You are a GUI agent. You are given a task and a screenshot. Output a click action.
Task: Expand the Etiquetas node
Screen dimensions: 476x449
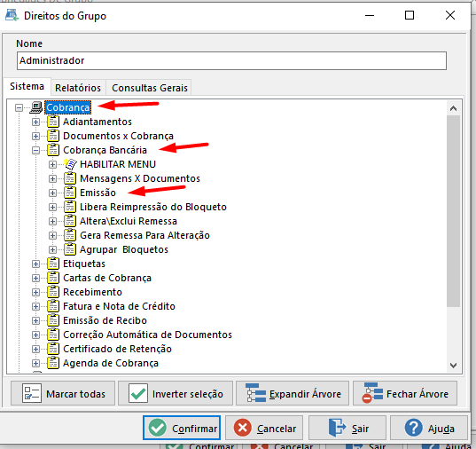(x=35, y=264)
